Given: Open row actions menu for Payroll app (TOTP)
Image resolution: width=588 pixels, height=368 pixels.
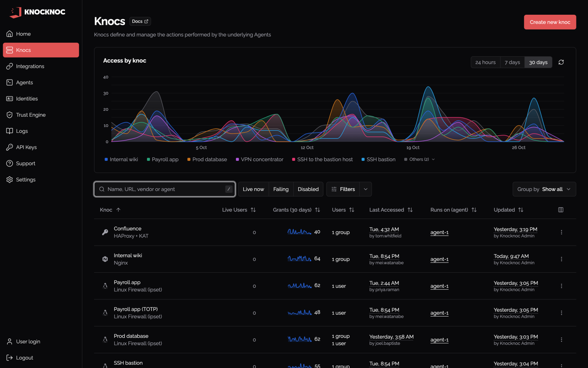Looking at the screenshot, I should (561, 313).
